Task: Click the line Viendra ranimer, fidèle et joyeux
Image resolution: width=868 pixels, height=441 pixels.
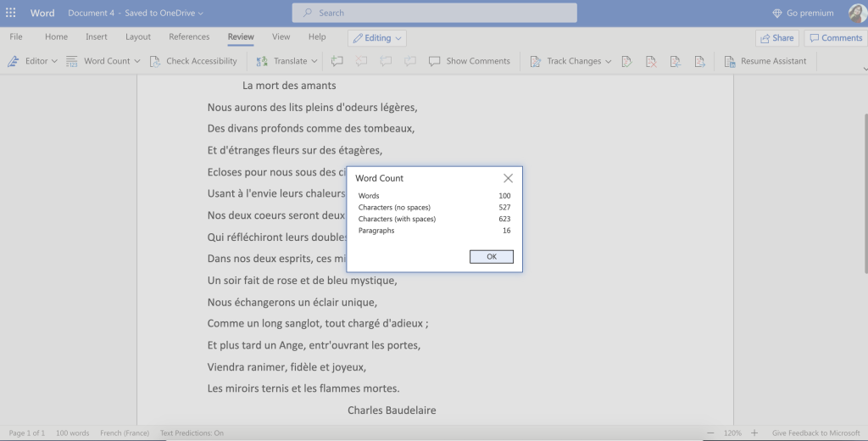Action: (x=287, y=366)
